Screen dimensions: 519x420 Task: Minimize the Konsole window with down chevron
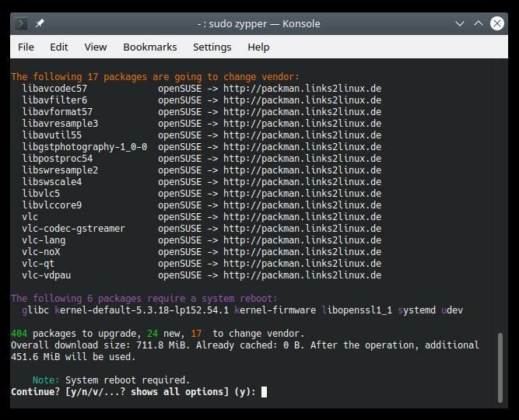pos(459,23)
